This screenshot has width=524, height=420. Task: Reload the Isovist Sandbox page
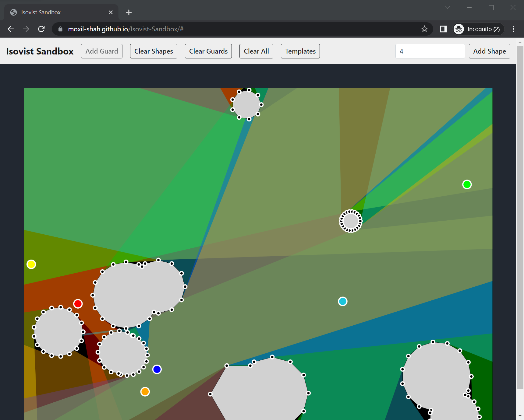41,29
